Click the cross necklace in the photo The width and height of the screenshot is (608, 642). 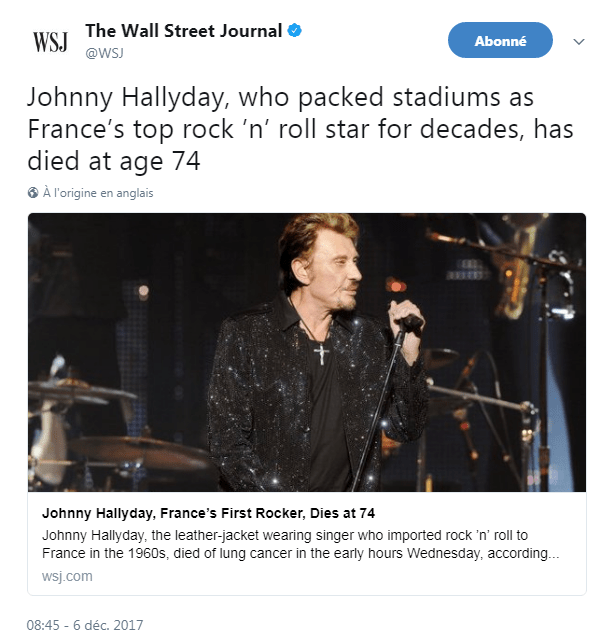[x=319, y=353]
